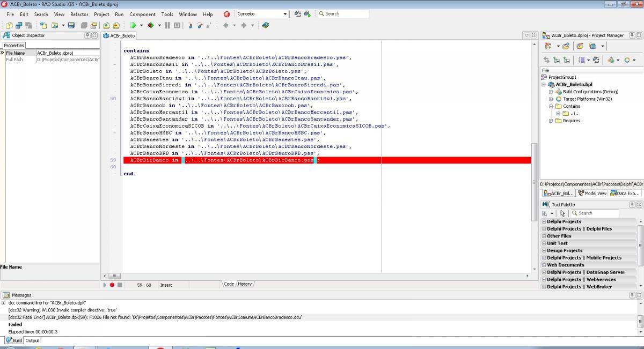Click the Remove File from Project icon

click(x=116, y=25)
